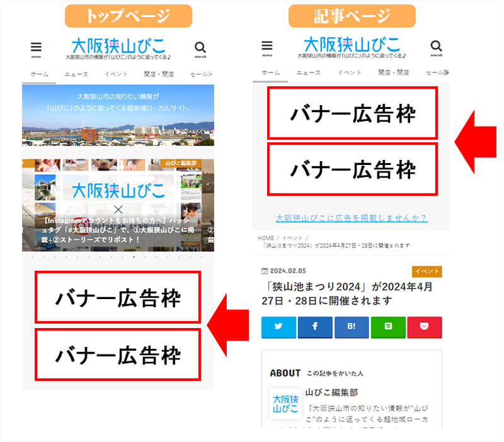The height and width of the screenshot is (442, 504).
Task: Follow the 大阪狭山びこに広告を掲載しませんか？ link
Action: (352, 218)
